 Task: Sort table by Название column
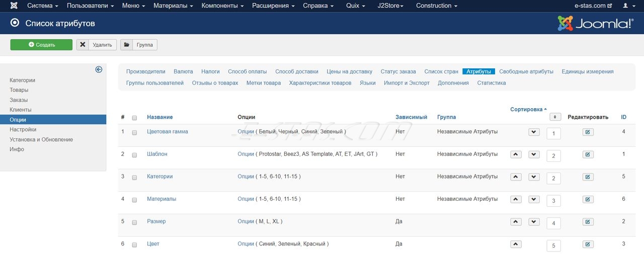(160, 117)
